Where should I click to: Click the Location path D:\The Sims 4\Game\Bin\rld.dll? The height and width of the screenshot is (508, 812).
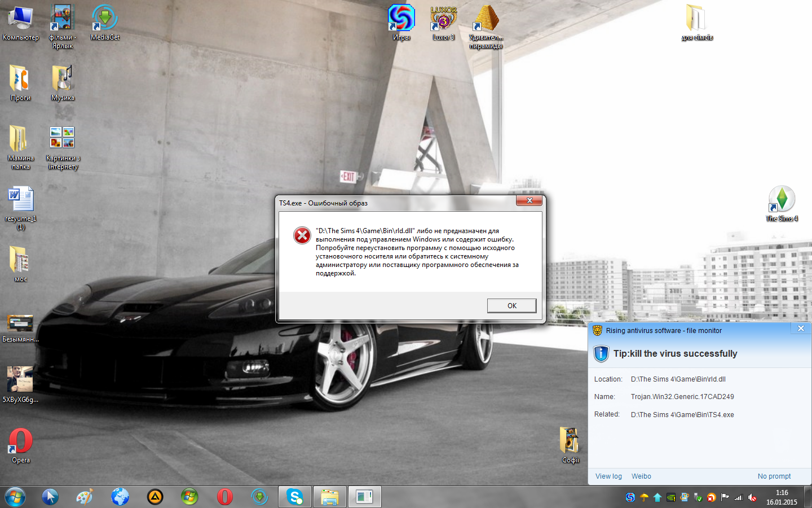(x=678, y=379)
